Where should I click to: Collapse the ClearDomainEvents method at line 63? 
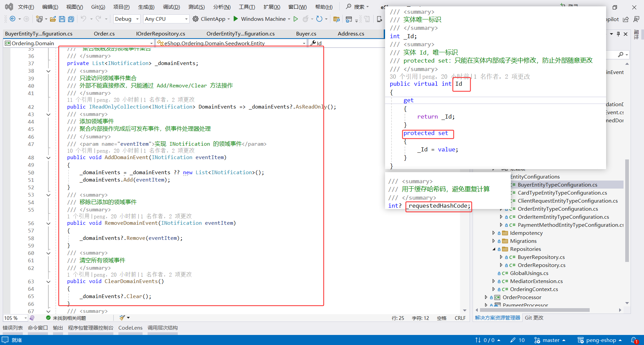(48, 282)
